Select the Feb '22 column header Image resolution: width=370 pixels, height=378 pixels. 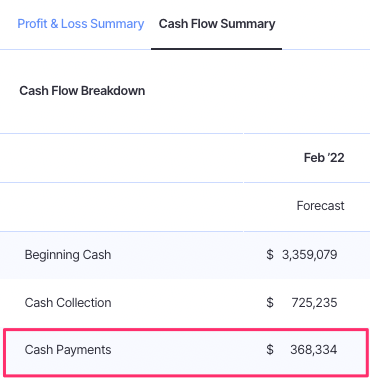click(x=324, y=158)
